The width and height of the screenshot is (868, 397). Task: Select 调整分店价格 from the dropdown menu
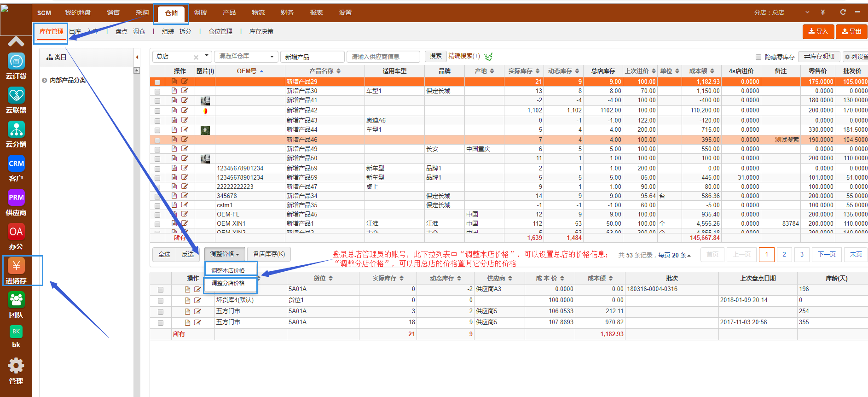point(228,283)
